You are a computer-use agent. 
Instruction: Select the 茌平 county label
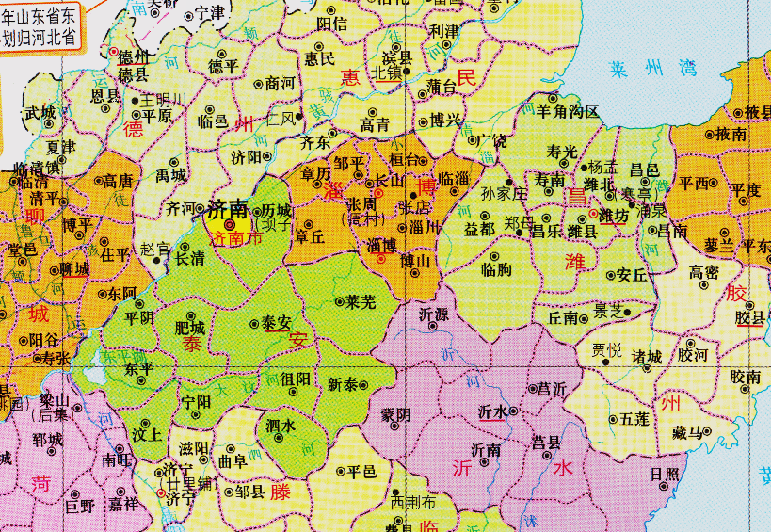pyautogui.click(x=115, y=253)
